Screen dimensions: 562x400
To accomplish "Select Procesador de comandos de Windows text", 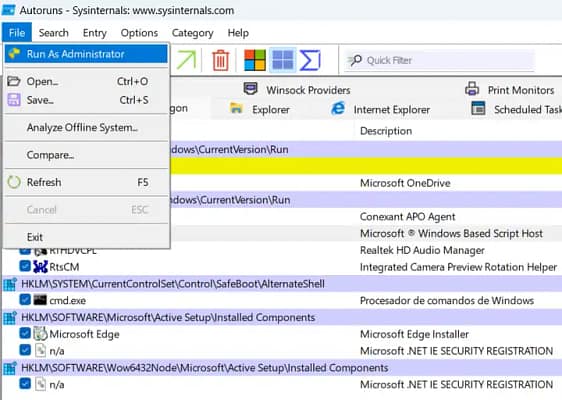I will [447, 300].
